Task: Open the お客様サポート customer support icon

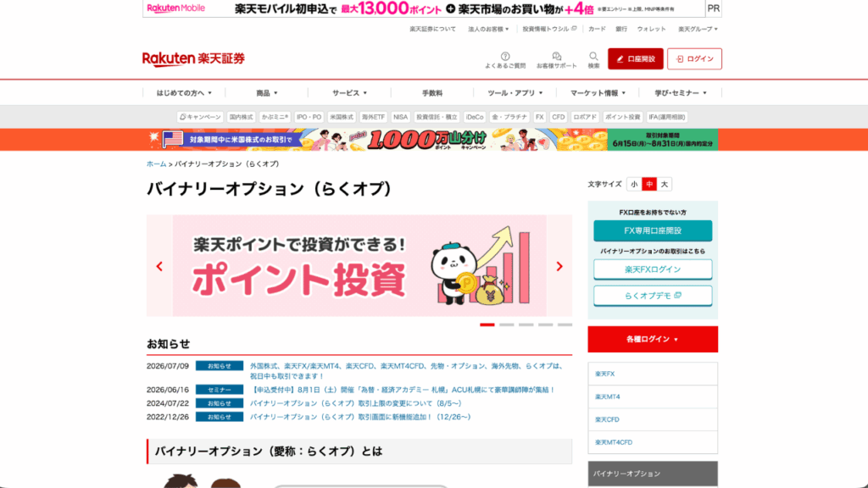Action: pos(556,57)
